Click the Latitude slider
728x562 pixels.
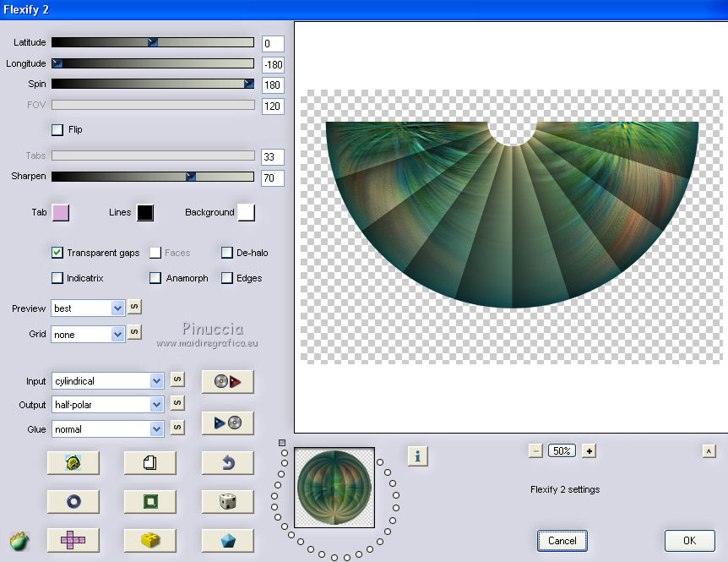[x=153, y=42]
